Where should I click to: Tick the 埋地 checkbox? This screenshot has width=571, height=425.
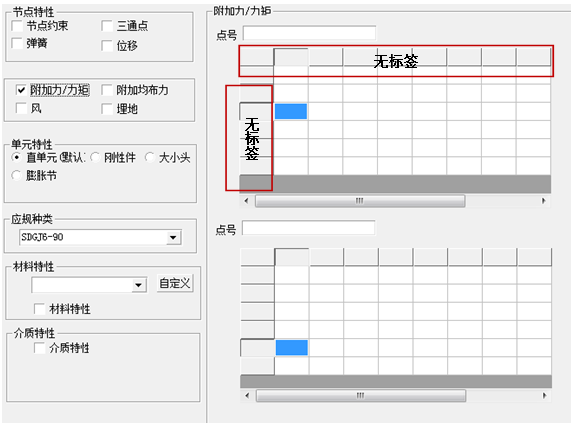(x=107, y=109)
